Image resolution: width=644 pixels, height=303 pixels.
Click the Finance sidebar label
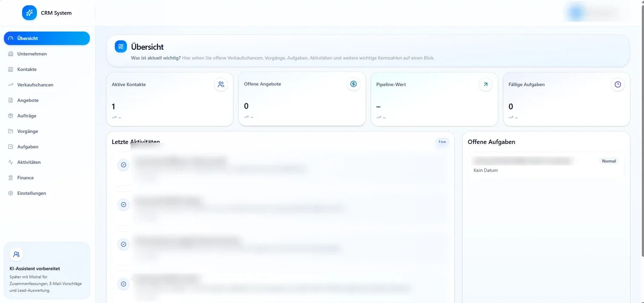26,178
